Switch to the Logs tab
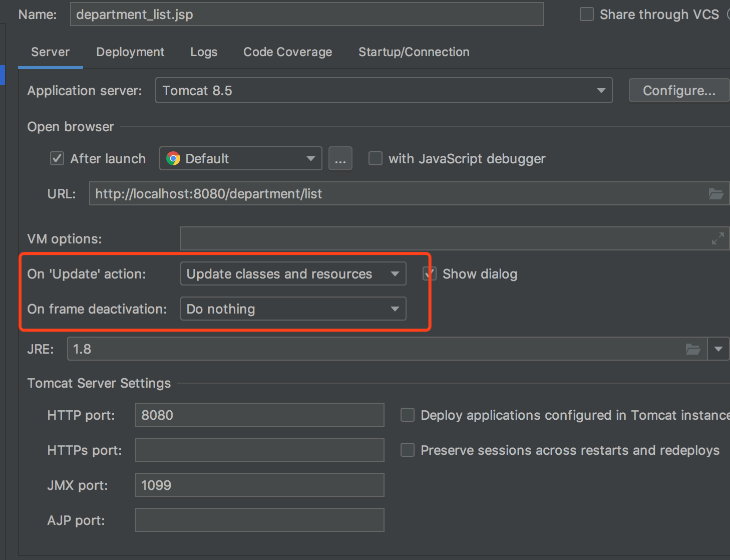The height and width of the screenshot is (560, 730). pos(204,52)
